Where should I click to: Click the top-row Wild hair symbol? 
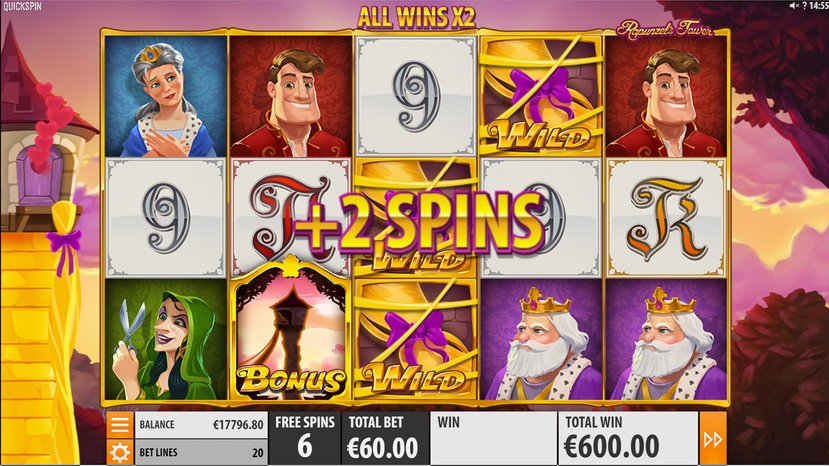(x=540, y=96)
